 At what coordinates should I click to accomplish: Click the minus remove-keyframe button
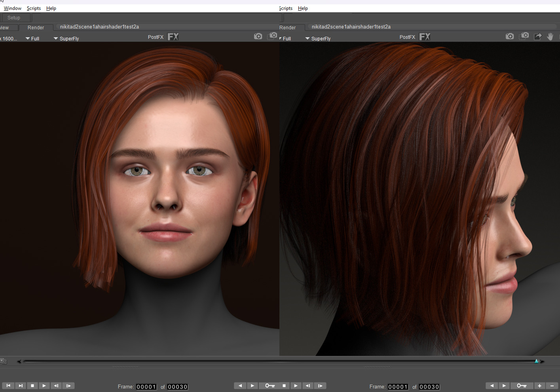[x=552, y=386]
